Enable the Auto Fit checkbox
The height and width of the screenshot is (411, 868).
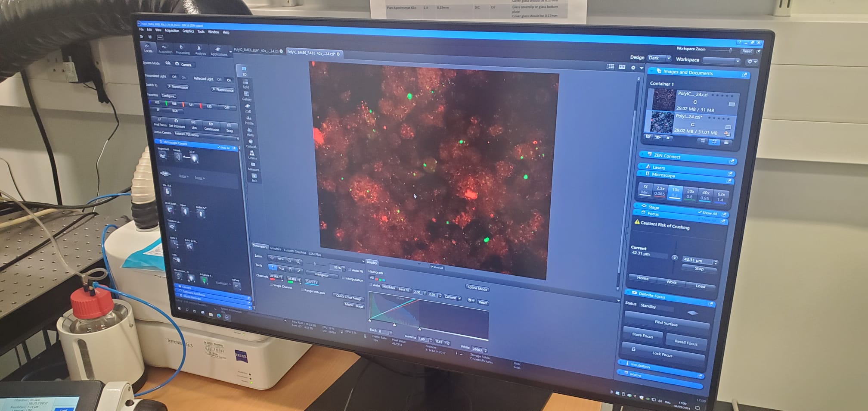point(350,271)
